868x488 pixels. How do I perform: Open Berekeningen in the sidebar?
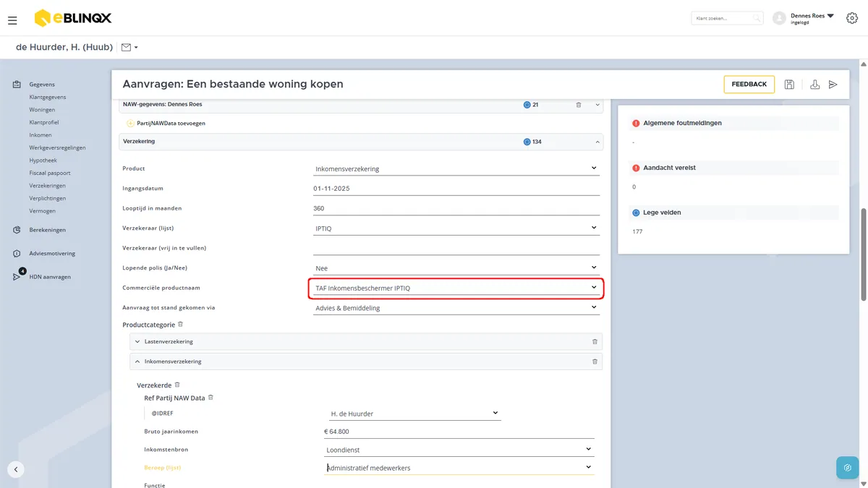coord(47,230)
